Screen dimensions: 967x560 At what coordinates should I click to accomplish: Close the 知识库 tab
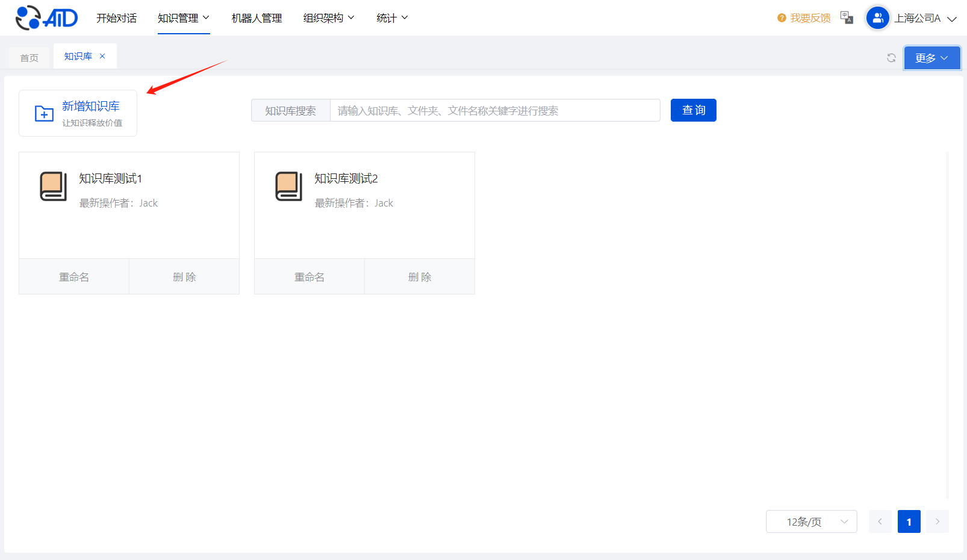[x=102, y=56]
